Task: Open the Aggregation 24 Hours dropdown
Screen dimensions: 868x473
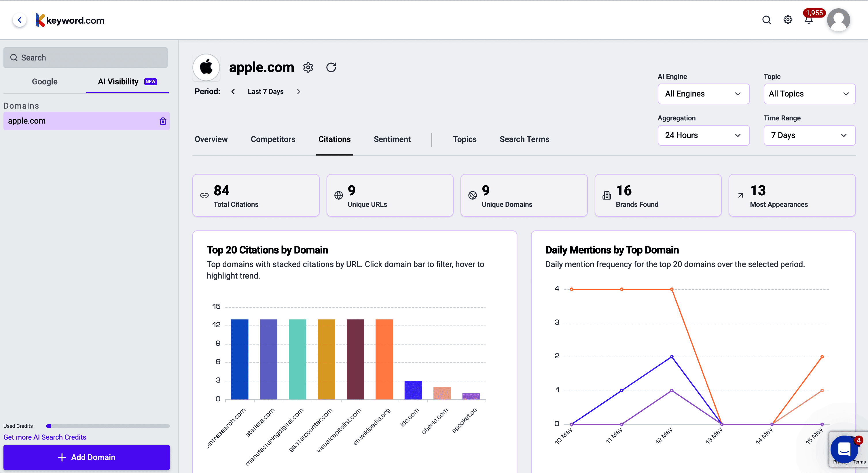Action: [703, 135]
